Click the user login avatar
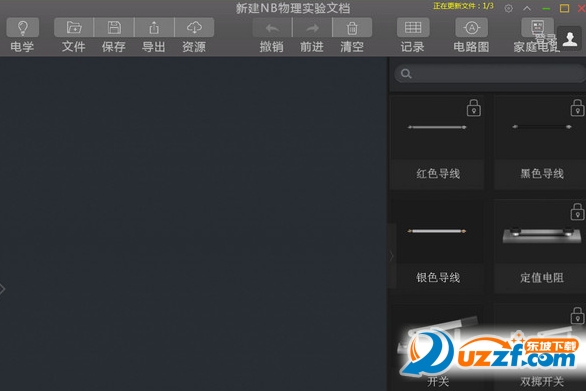This screenshot has height=391, width=586. coord(570,39)
